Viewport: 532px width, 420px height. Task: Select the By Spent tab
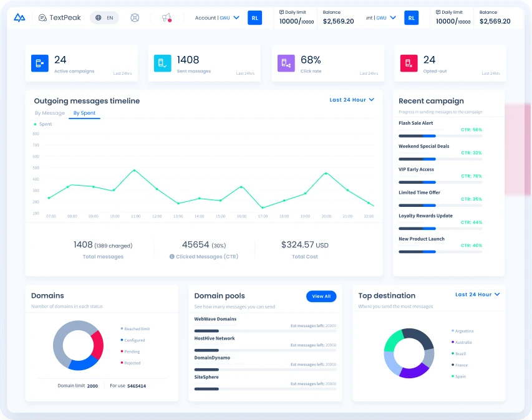point(84,113)
